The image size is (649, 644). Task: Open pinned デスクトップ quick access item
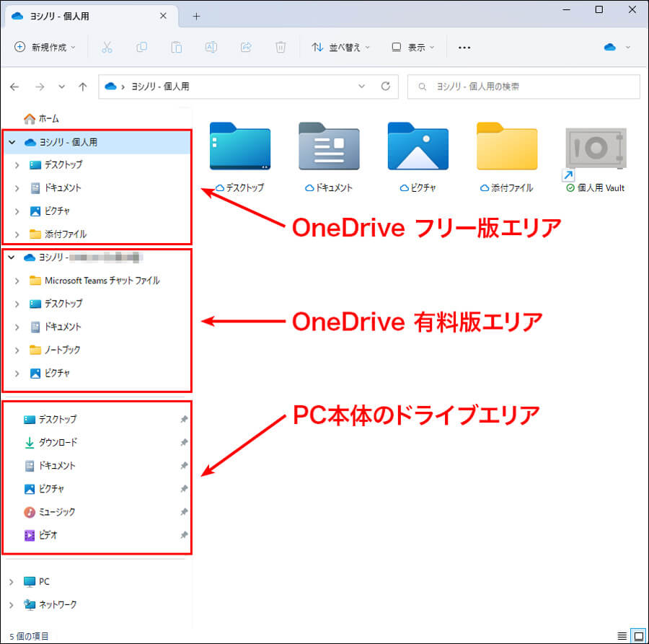pos(50,419)
